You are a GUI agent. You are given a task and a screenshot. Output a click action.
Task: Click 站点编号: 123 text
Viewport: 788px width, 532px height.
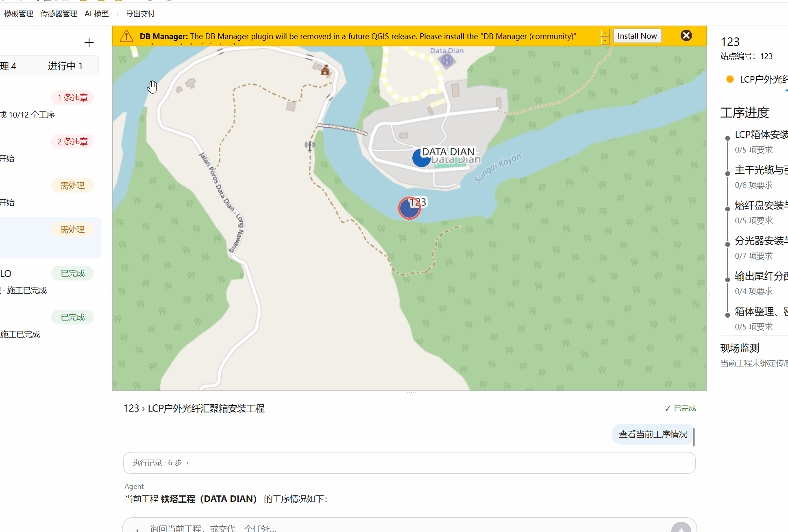pyautogui.click(x=746, y=56)
